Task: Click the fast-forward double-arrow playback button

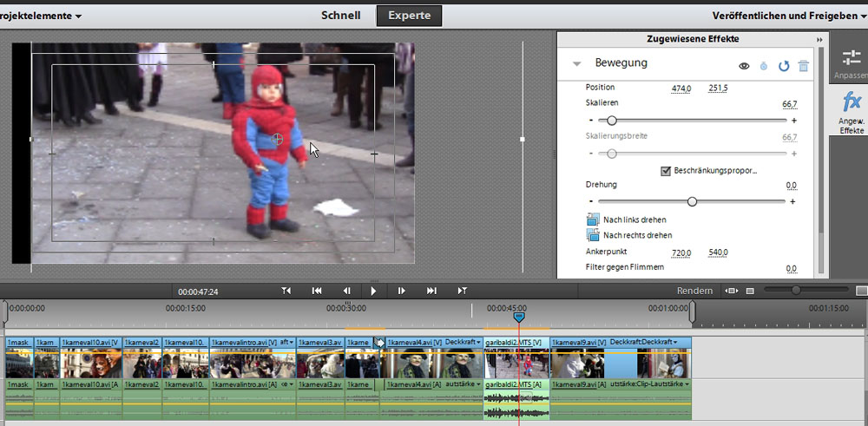Action: (431, 291)
